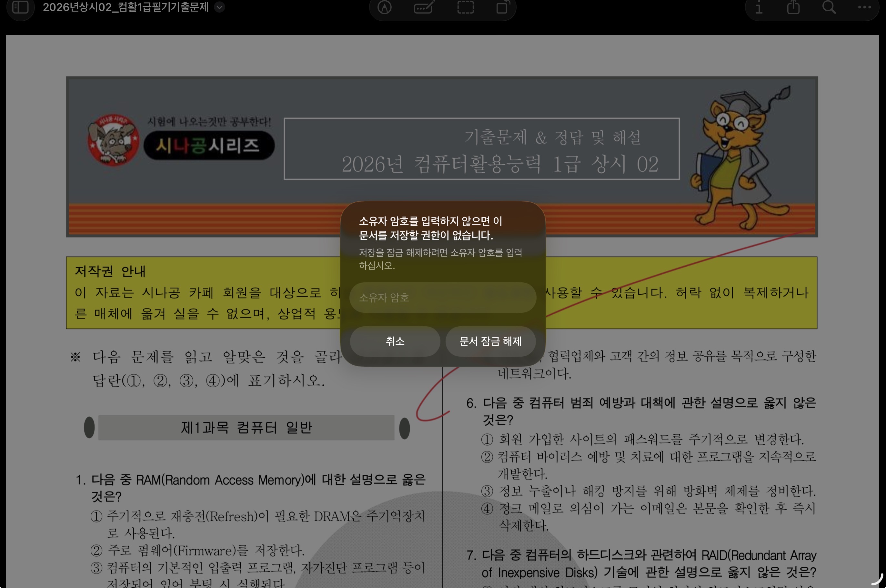Click the 저작권 안내 heading
This screenshot has width=886, height=588.
point(110,271)
